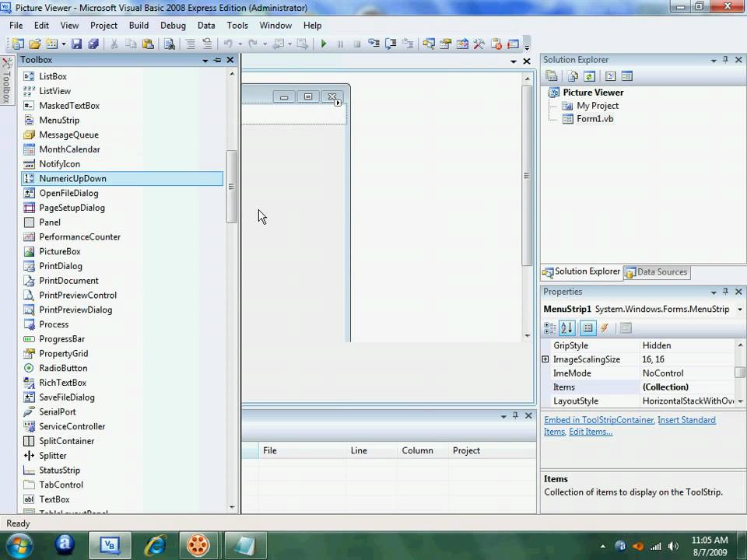The width and height of the screenshot is (747, 560).
Task: Select the StatusStrip control in Toolbox
Action: [x=122, y=470]
